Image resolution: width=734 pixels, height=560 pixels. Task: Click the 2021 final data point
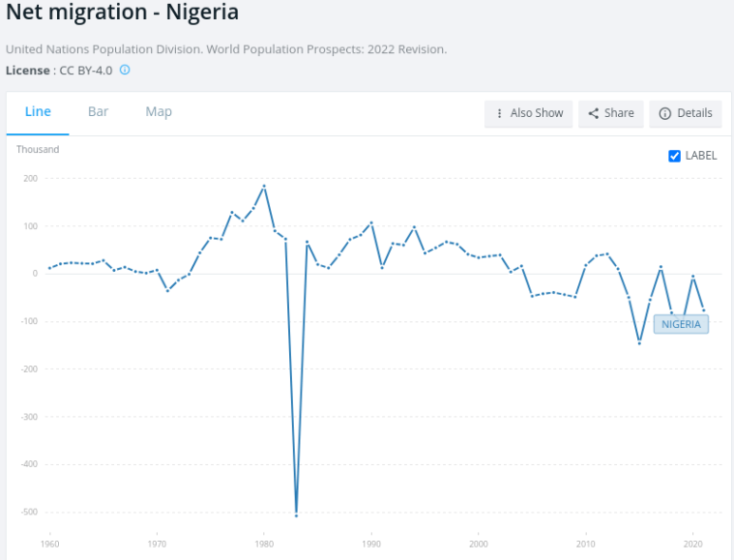pyautogui.click(x=703, y=309)
